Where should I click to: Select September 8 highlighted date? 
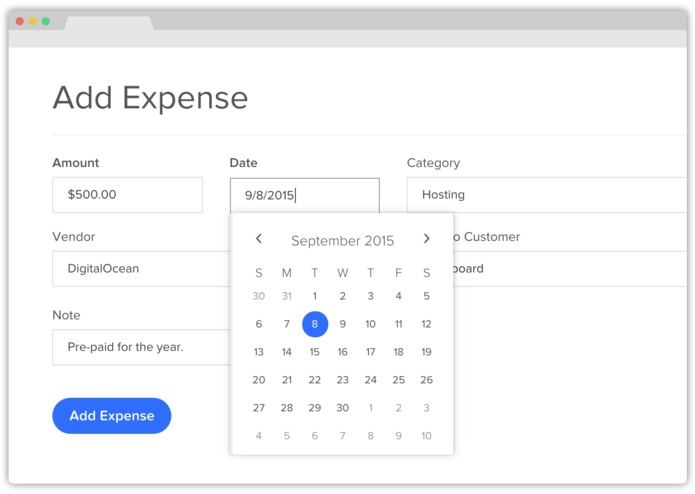(x=315, y=324)
